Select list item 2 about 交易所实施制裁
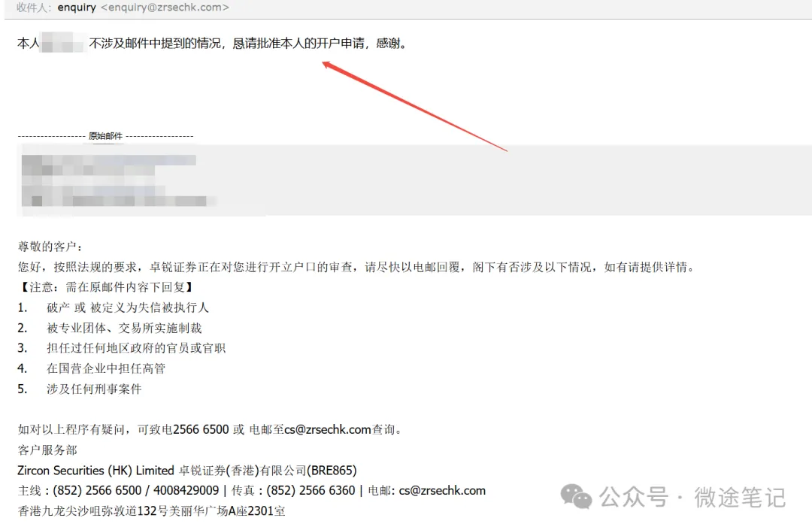The height and width of the screenshot is (530, 812). 110,328
